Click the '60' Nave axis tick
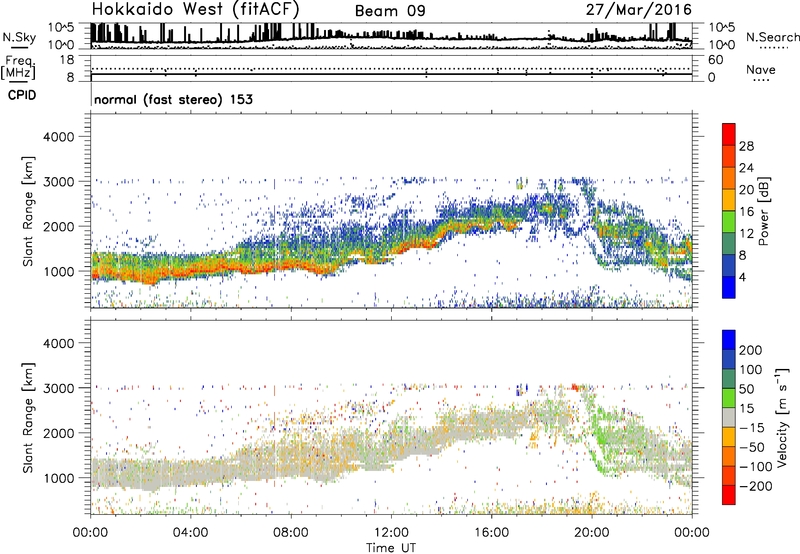 (x=715, y=60)
